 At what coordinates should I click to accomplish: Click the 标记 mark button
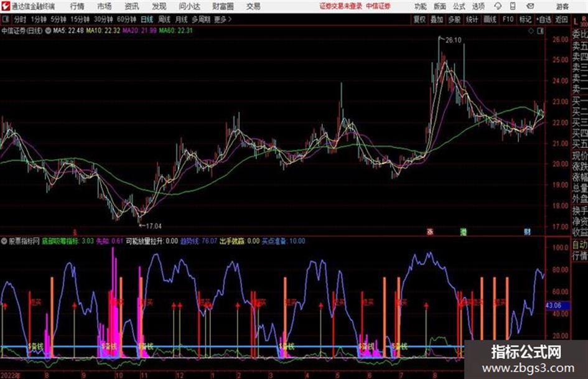click(525, 19)
